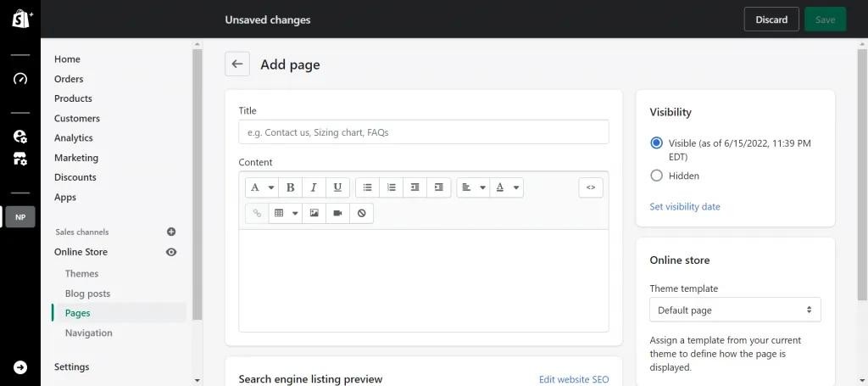Click the Save button
The image size is (868, 386).
825,20
